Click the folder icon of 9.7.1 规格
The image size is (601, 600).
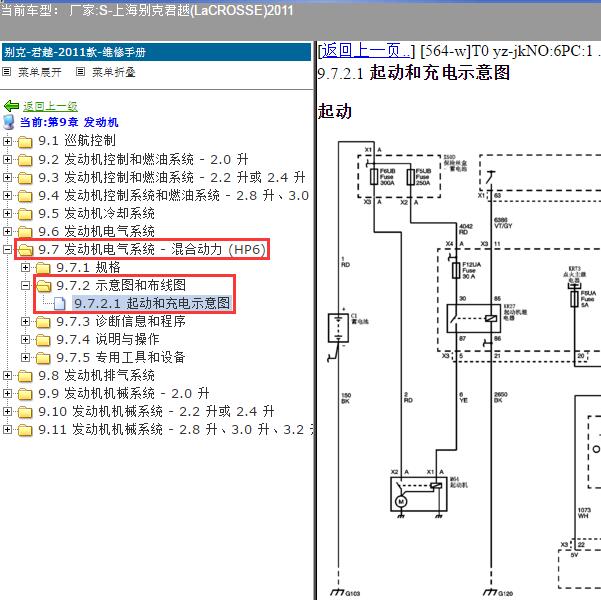point(43,268)
